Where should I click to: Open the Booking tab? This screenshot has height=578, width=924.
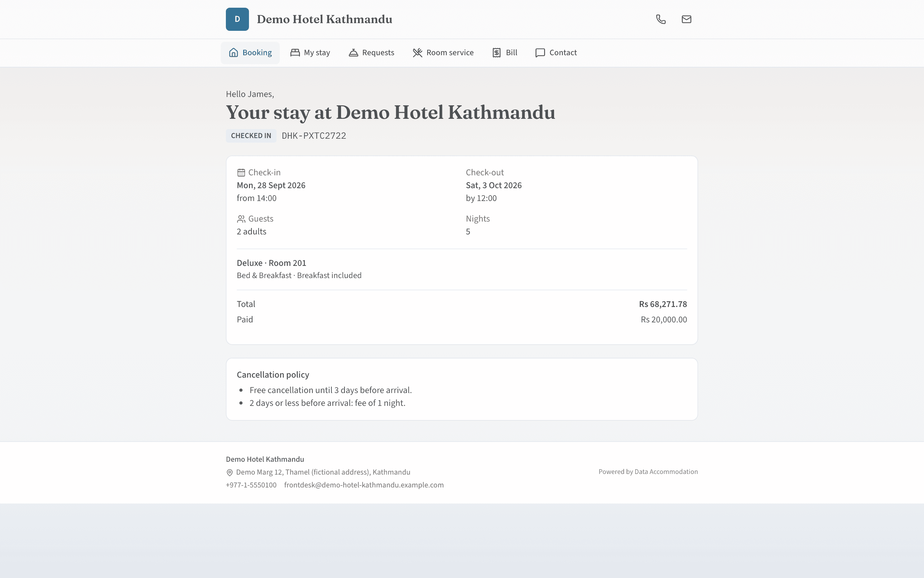pyautogui.click(x=250, y=53)
